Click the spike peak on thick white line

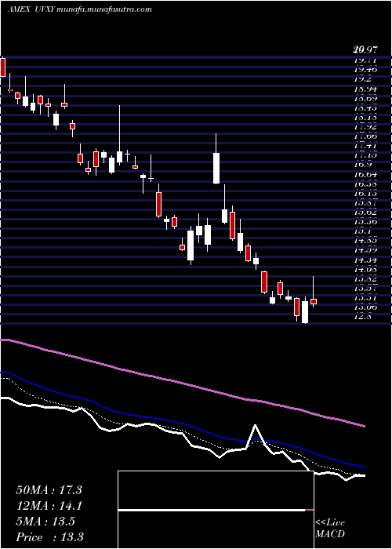click(x=255, y=425)
